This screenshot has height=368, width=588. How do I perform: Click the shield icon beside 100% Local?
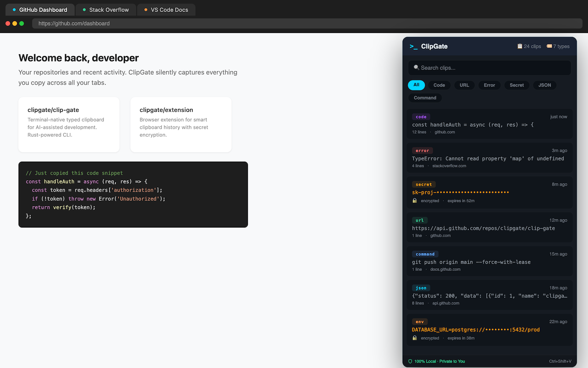(411, 361)
